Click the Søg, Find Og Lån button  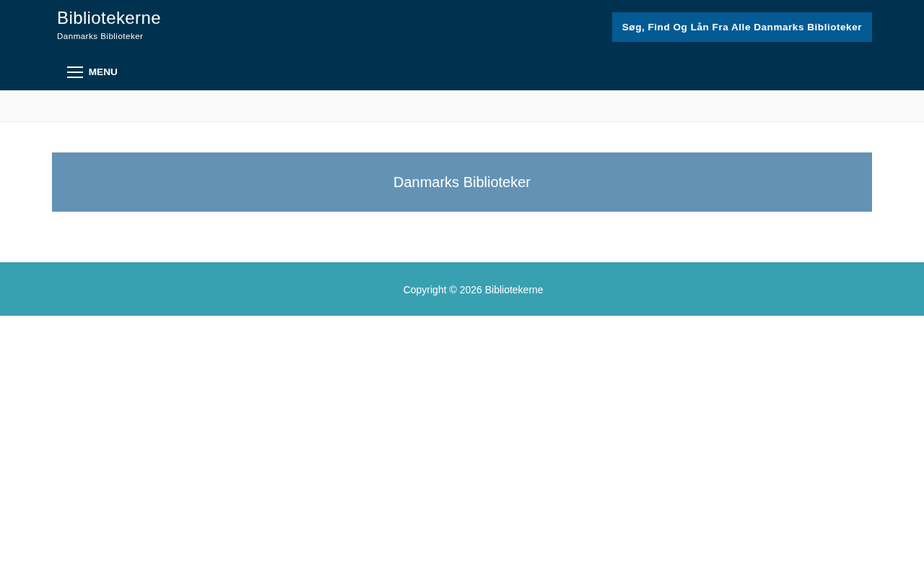[742, 27]
